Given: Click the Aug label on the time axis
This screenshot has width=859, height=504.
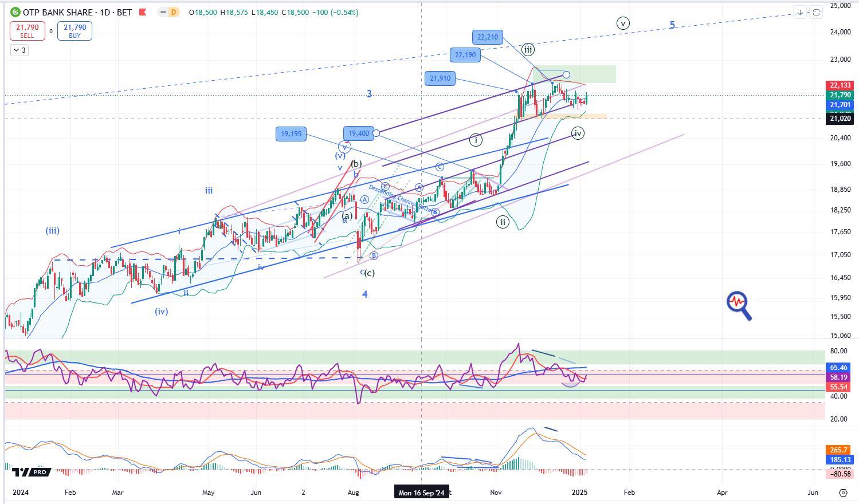Looking at the screenshot, I should pos(354,493).
